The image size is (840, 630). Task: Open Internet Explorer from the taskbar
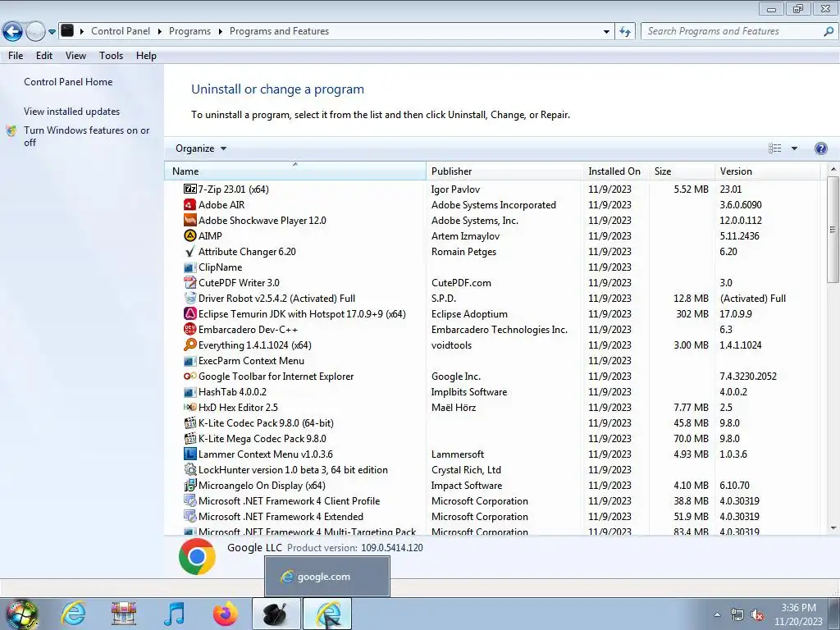tap(73, 614)
